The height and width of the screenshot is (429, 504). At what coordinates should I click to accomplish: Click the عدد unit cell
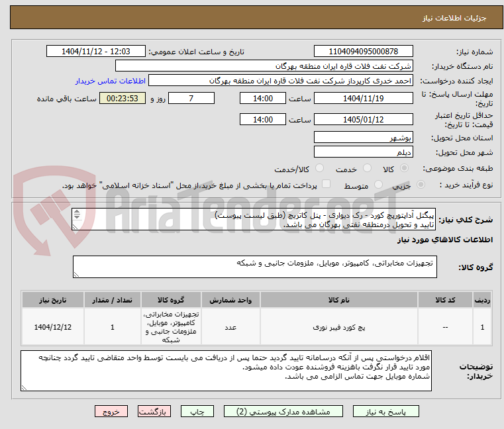[230, 327]
